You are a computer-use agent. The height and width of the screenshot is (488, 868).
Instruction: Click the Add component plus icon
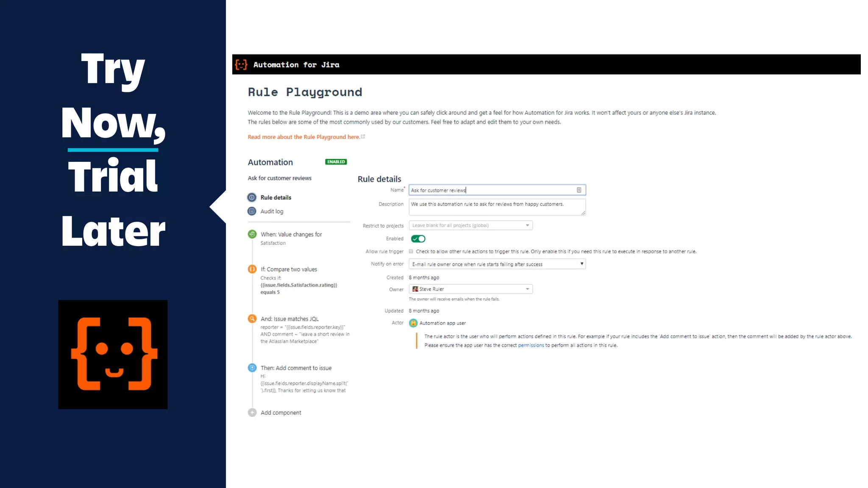(x=252, y=412)
